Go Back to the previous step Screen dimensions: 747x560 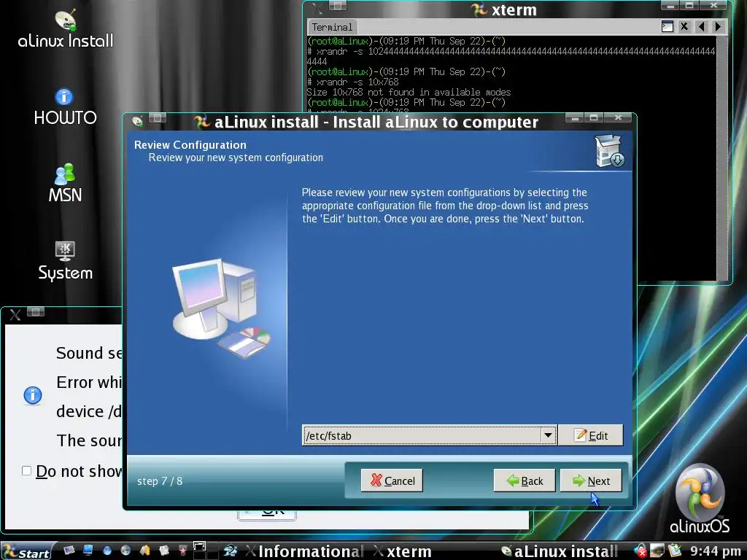pyautogui.click(x=525, y=481)
